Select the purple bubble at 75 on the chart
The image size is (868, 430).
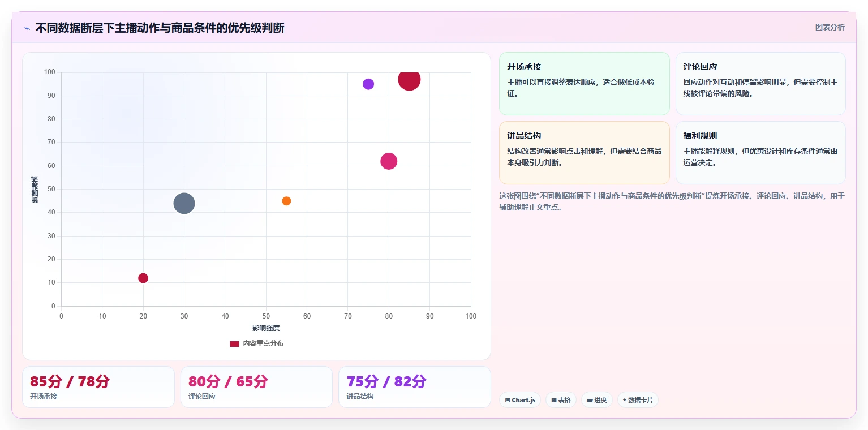pos(368,84)
